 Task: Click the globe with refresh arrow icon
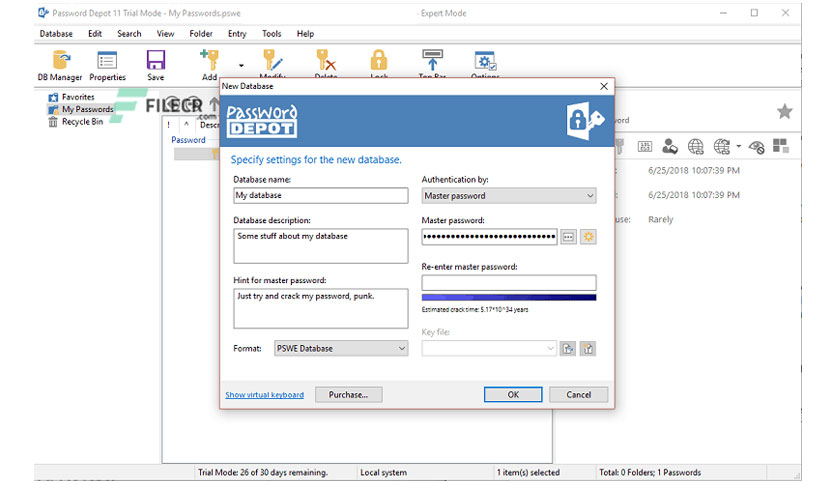click(x=721, y=146)
